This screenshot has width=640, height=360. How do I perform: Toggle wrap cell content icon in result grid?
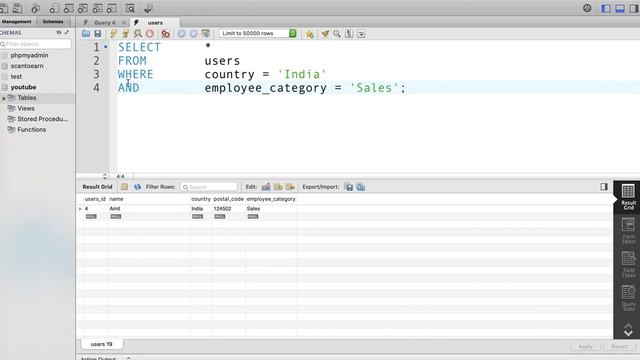click(124, 187)
